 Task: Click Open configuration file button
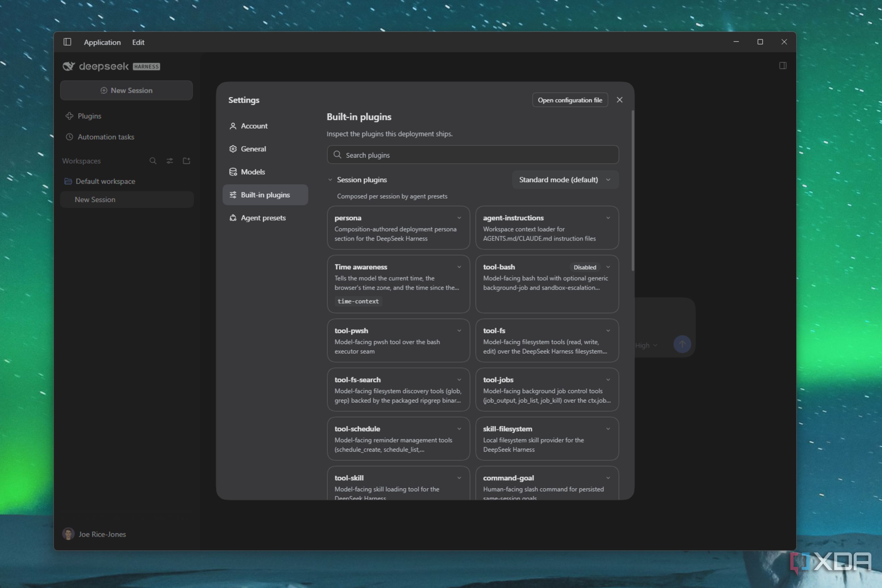(x=570, y=100)
